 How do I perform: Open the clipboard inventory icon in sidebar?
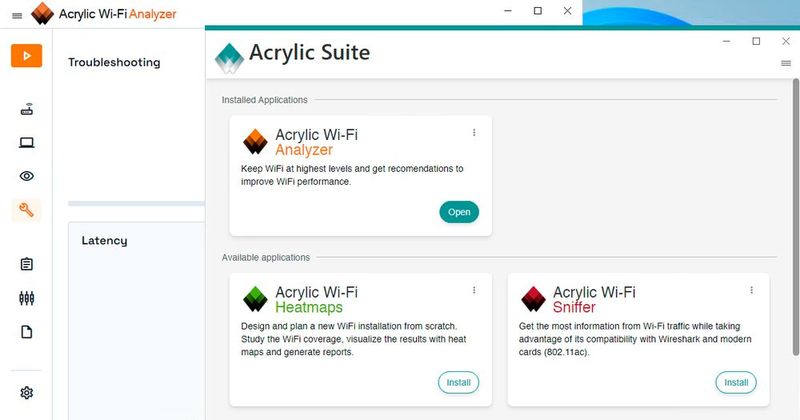coord(27,264)
